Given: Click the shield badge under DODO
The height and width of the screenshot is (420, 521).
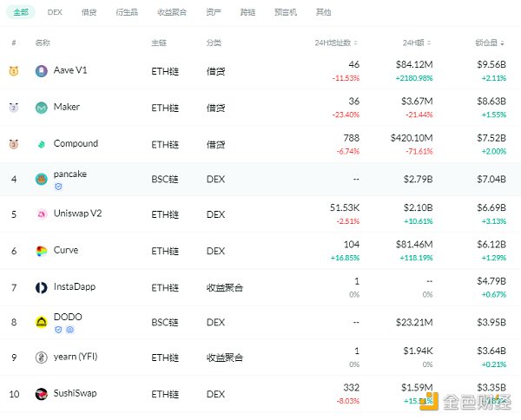Looking at the screenshot, I should point(58,330).
